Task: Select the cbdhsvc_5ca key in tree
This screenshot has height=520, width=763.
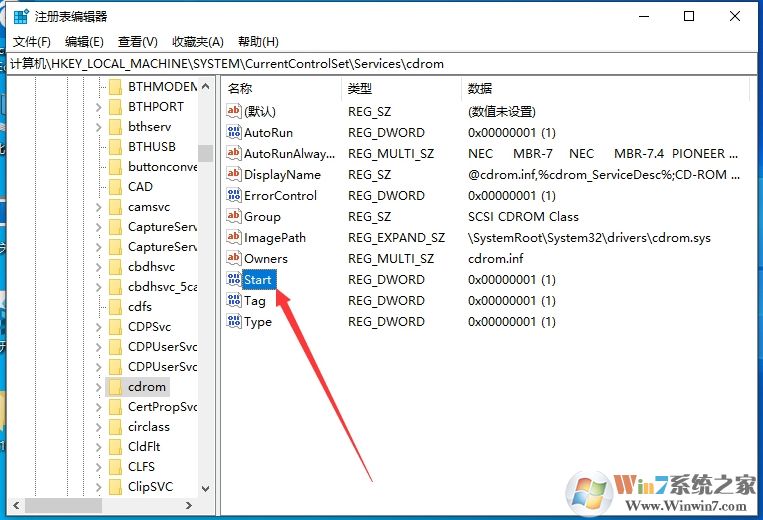Action: (x=163, y=287)
